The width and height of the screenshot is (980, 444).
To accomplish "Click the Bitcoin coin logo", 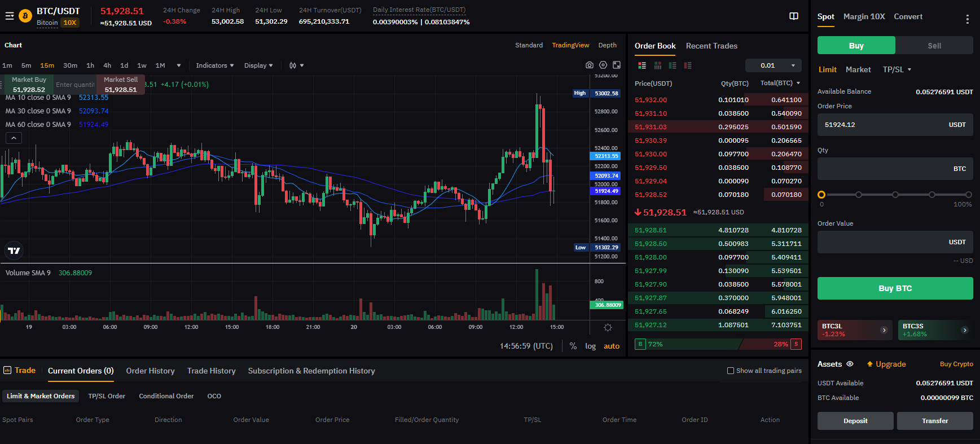I will [x=25, y=16].
